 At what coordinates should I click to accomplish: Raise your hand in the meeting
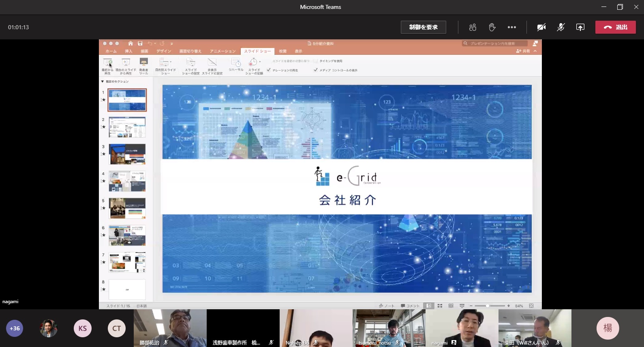tap(492, 27)
